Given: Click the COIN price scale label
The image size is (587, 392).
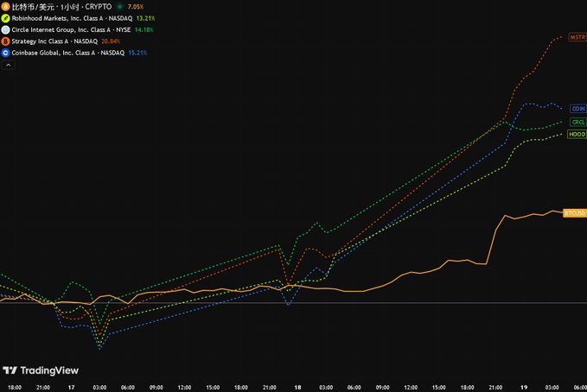Looking at the screenshot, I should click(x=578, y=109).
